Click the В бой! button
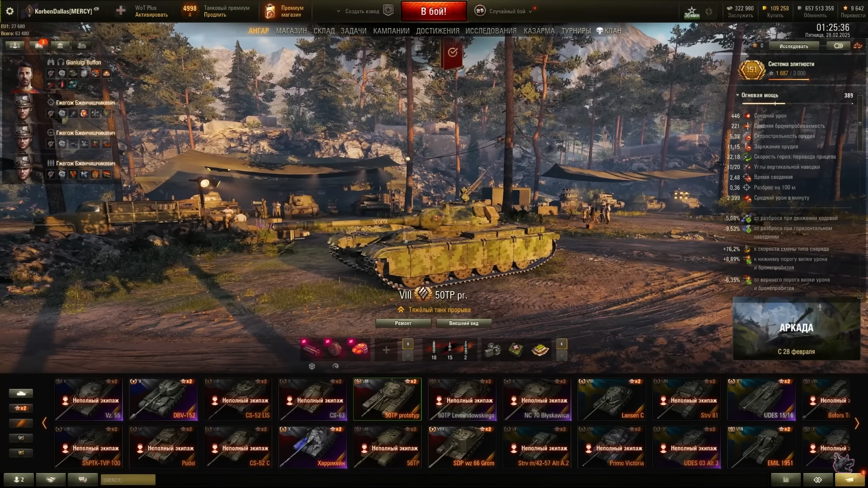The height and width of the screenshot is (488, 868). click(434, 11)
